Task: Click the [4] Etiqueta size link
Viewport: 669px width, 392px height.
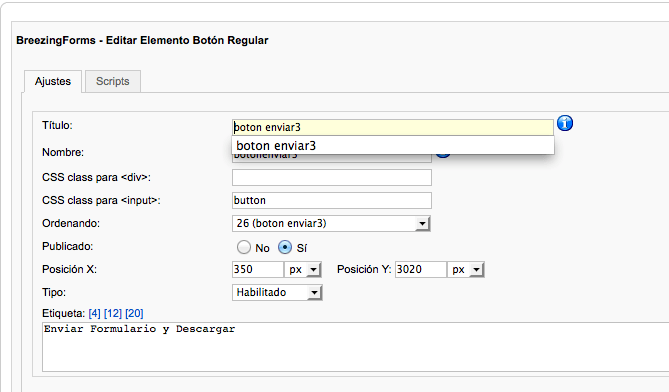Action: [x=94, y=314]
